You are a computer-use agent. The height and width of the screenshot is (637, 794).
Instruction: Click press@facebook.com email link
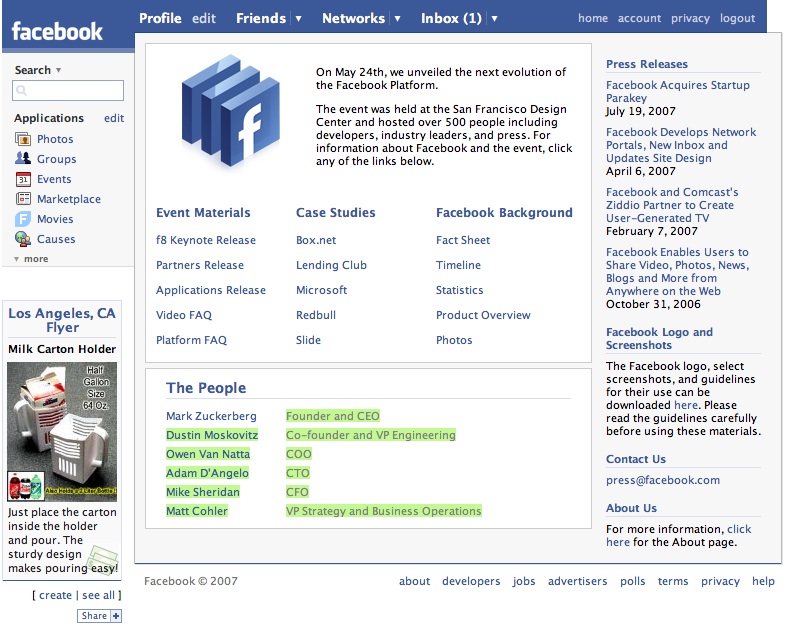point(663,480)
